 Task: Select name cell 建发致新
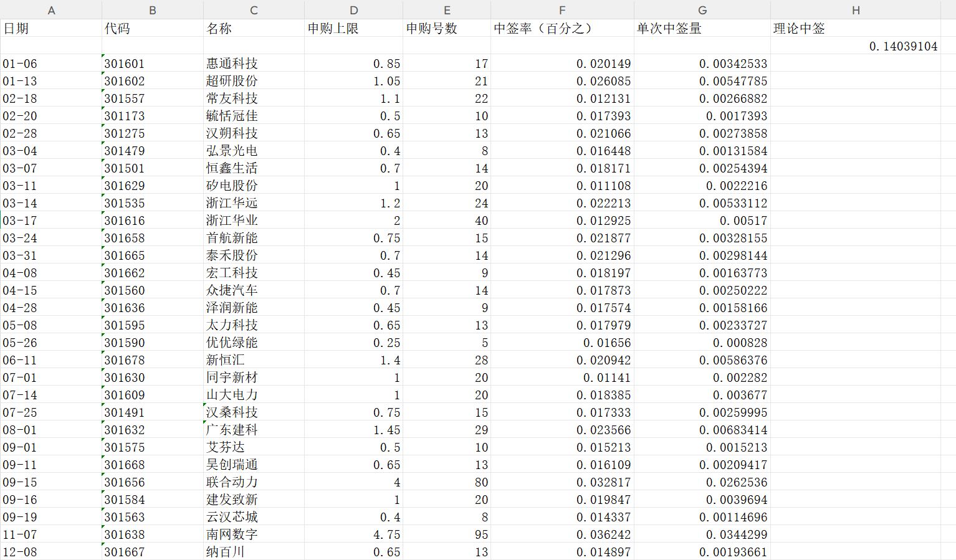pos(254,499)
